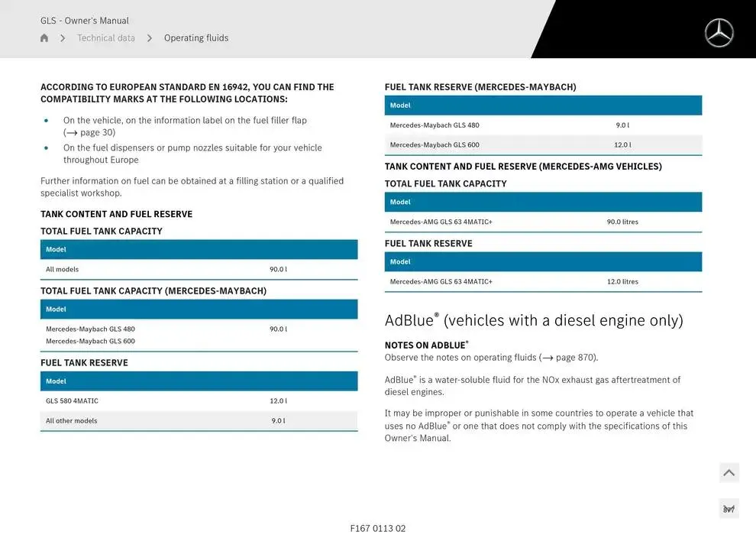Screen dimensions: 756x535
Task: Click the Model header above the All models row
Action: click(199, 249)
